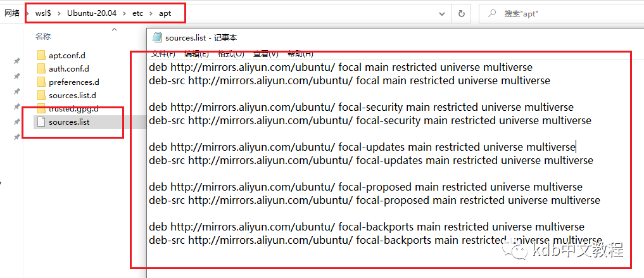Image resolution: width=644 pixels, height=278 pixels.
Task: Open the 文件(F) menu in Notepad
Action: 163,54
